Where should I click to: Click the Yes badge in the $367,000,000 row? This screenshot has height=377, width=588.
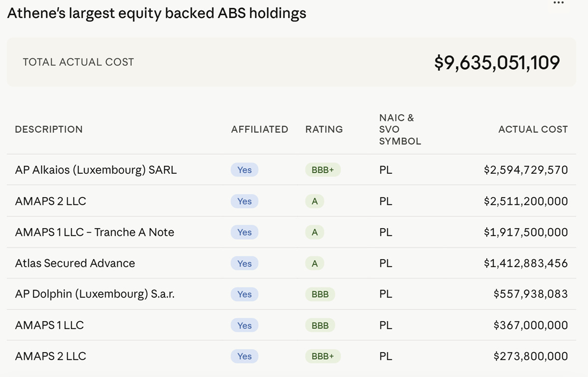245,325
